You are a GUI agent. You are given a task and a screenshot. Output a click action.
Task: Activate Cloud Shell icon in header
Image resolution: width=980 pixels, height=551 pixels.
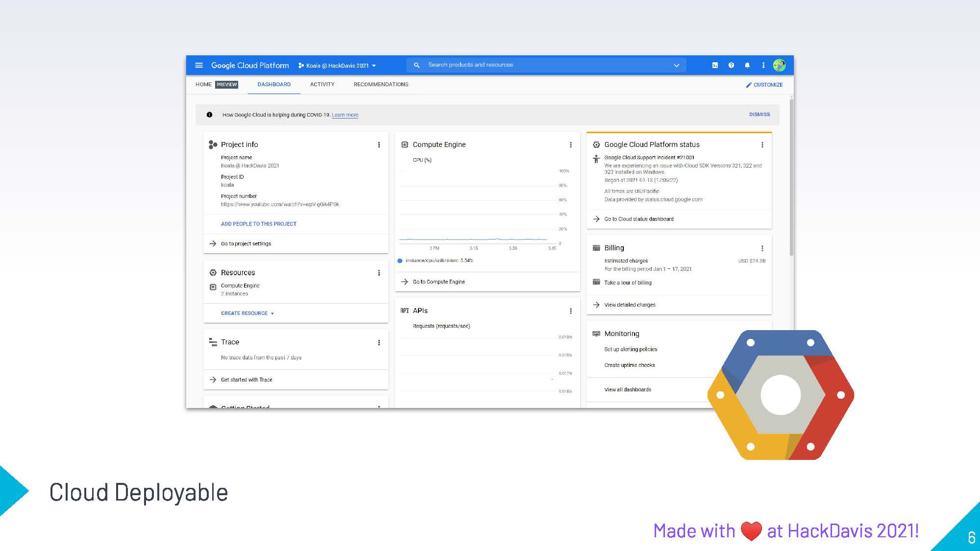point(715,65)
